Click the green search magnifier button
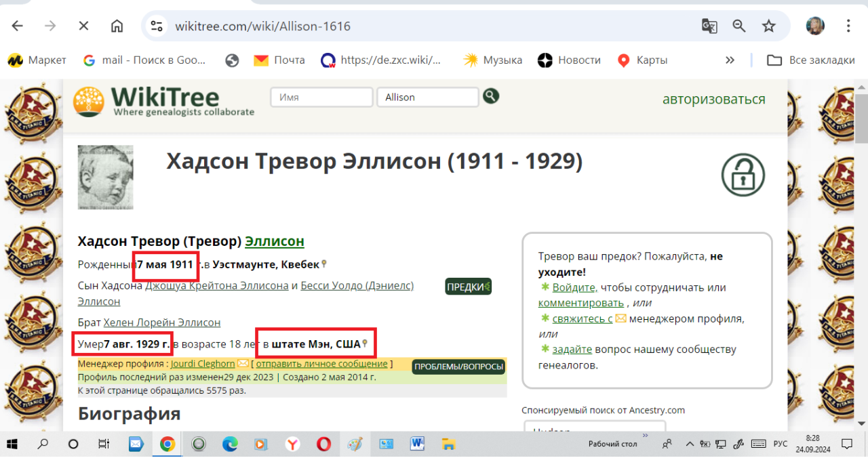Viewport: 868px width, 458px height. (x=491, y=96)
